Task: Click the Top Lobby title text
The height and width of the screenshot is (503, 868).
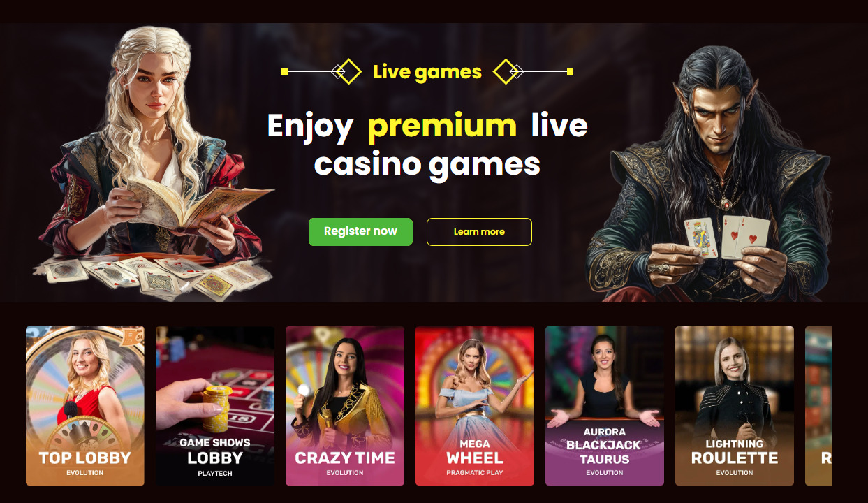Action: coord(85,458)
